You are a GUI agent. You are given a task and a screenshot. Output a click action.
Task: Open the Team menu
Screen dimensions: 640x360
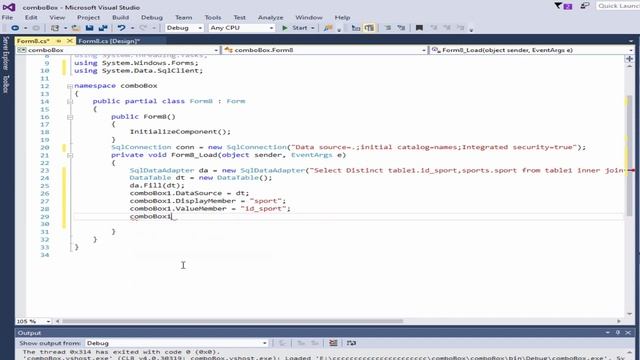[x=184, y=18]
